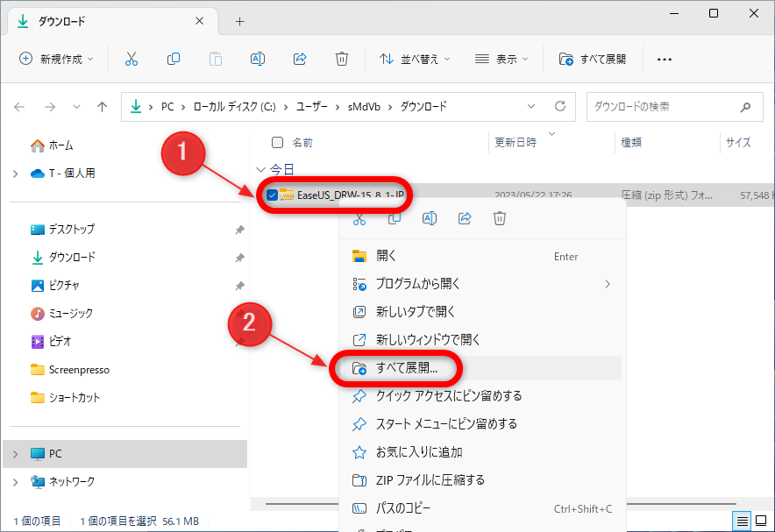Toggle the select-all checkbox in header
The height and width of the screenshot is (532, 775).
click(278, 142)
